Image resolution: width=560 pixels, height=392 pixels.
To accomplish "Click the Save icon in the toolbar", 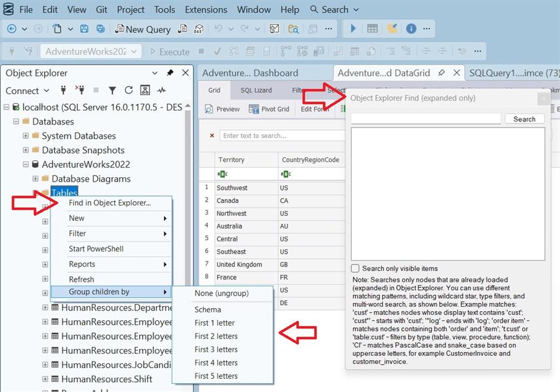I will 84,29.
